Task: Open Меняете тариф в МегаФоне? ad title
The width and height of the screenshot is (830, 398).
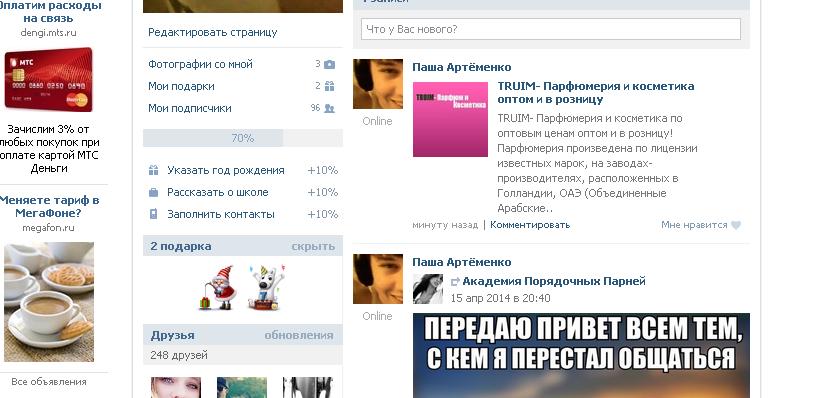Action: (49, 207)
